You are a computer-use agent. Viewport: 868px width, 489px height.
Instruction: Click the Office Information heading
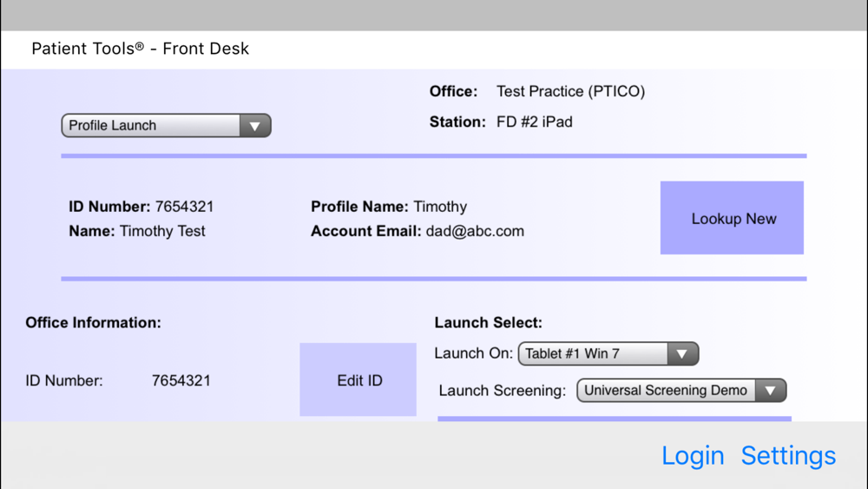(x=93, y=322)
